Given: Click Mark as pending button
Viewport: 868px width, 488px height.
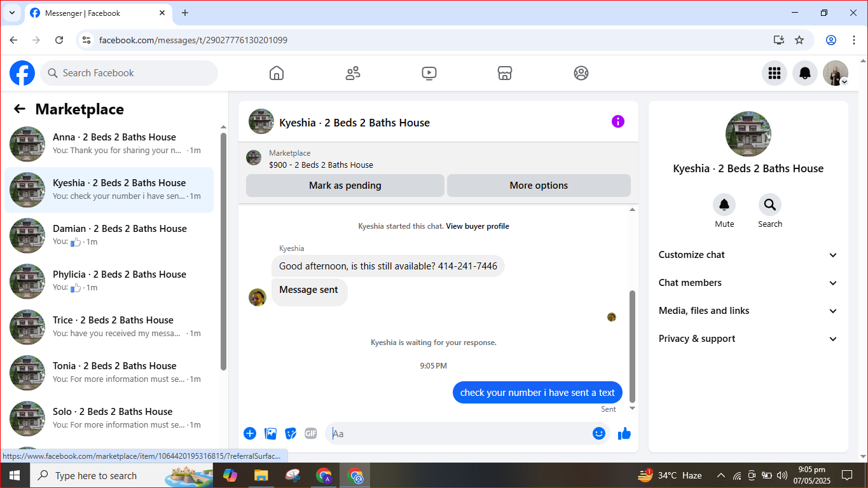Looking at the screenshot, I should point(345,186).
